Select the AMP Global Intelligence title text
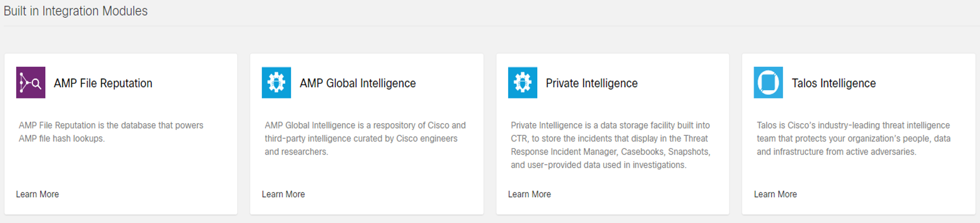980x223 pixels. tap(358, 83)
